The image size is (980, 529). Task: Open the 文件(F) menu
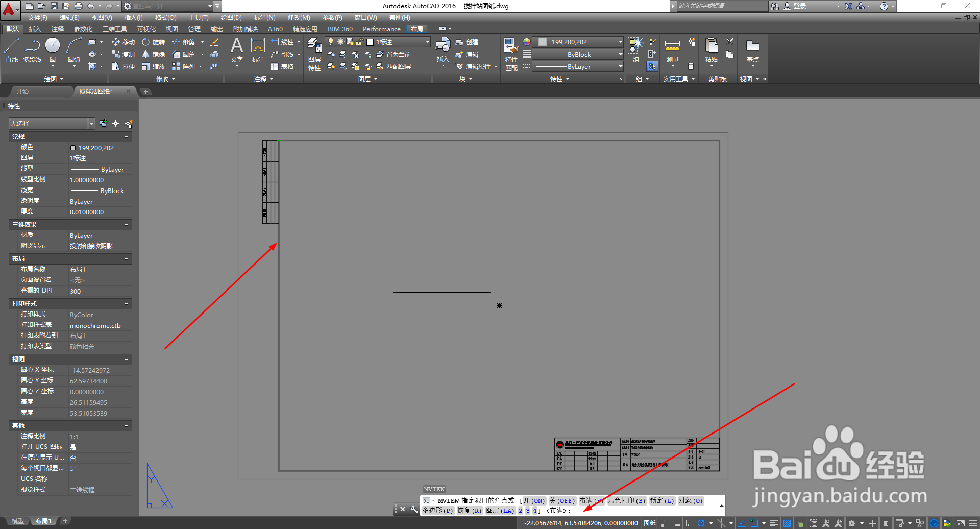(38, 18)
